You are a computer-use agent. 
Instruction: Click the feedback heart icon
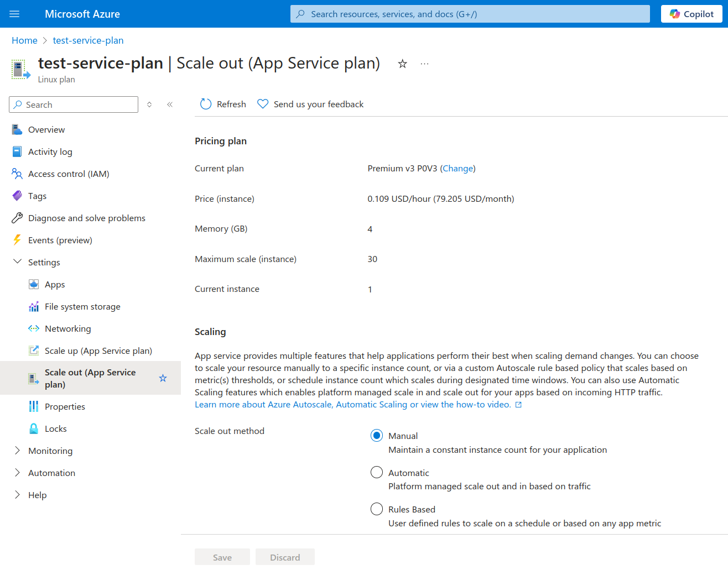point(263,104)
